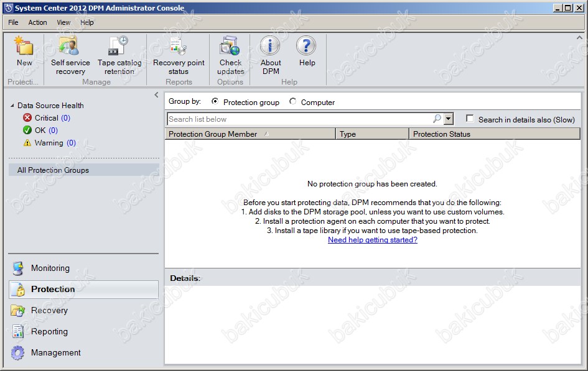
Task: Sort by Protection Status column header
Action: (494, 134)
